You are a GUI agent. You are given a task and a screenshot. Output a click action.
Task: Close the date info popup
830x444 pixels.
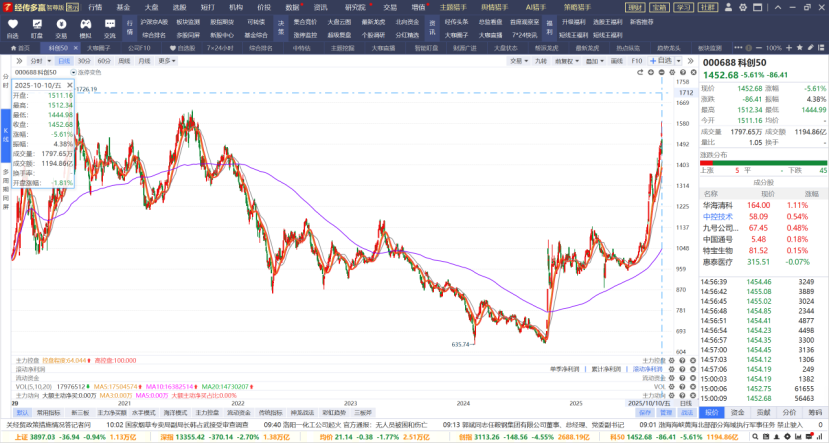point(69,85)
